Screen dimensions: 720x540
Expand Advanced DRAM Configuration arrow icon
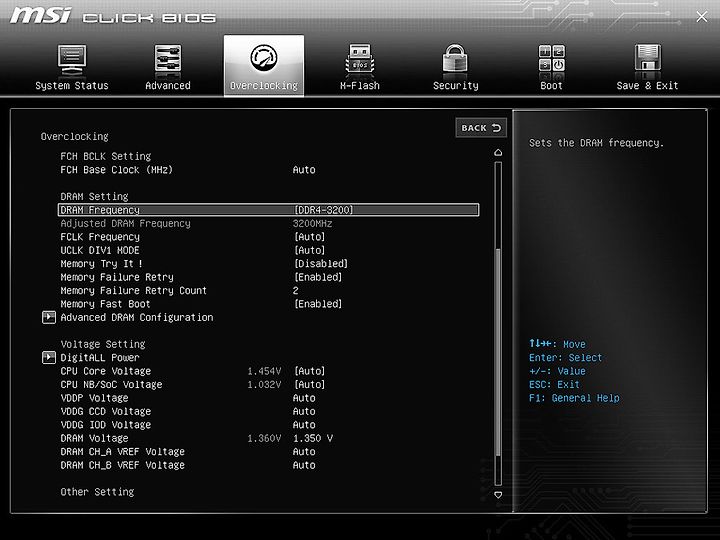tap(49, 317)
